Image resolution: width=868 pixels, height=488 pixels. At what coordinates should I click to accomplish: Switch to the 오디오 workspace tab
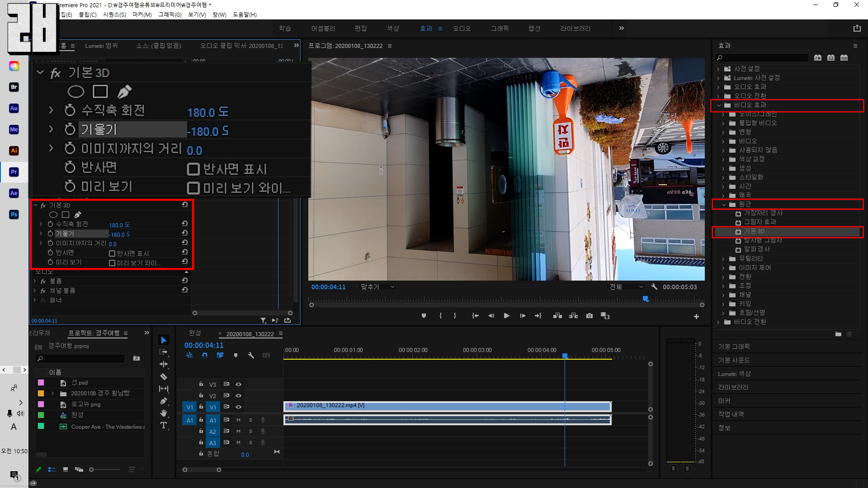pos(462,28)
